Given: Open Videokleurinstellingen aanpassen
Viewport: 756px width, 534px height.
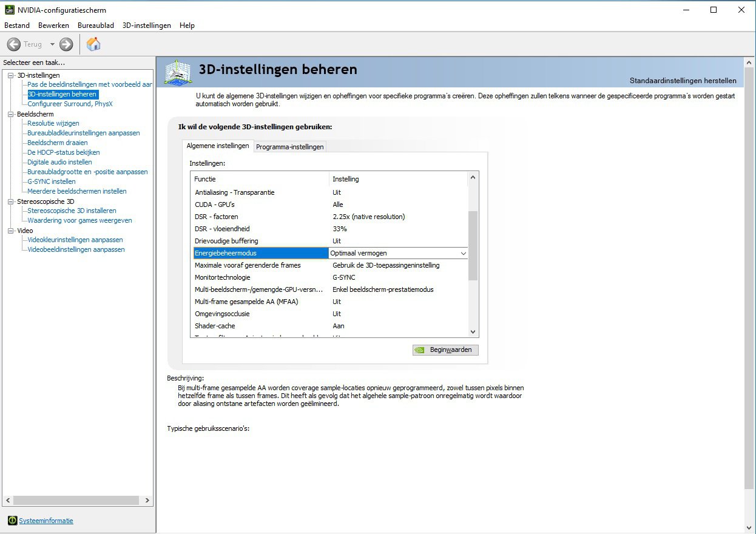Looking at the screenshot, I should tap(75, 240).
